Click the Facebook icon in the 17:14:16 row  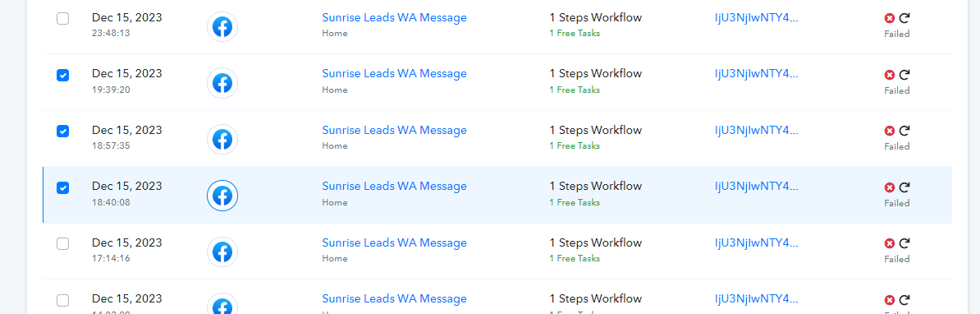pos(222,252)
